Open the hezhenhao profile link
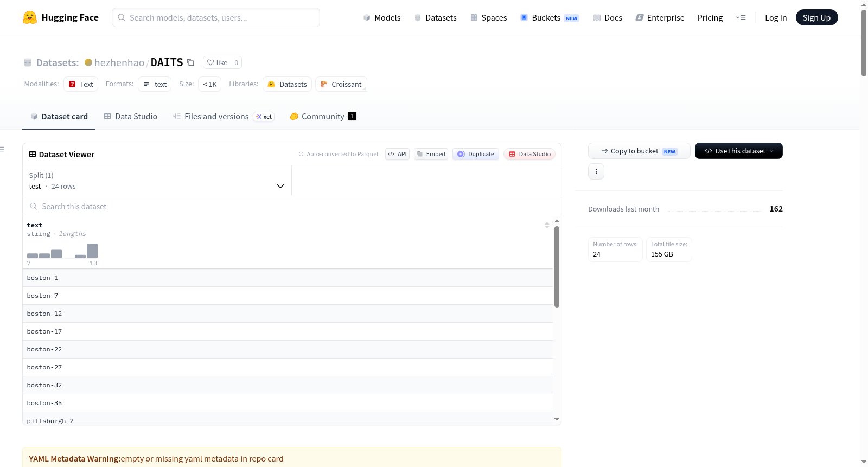The width and height of the screenshot is (868, 467). coord(119,62)
